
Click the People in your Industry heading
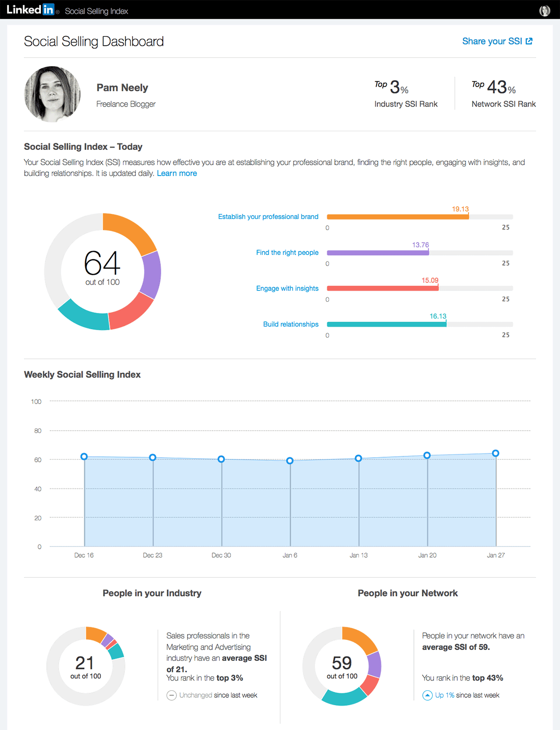152,593
